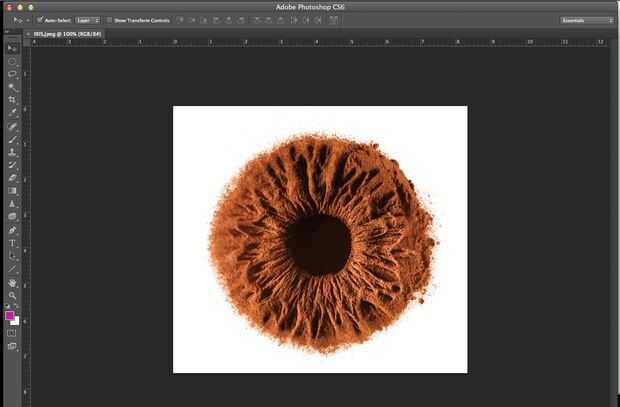Toggle Quick Mask mode
Image resolution: width=620 pixels, height=407 pixels.
[x=12, y=333]
